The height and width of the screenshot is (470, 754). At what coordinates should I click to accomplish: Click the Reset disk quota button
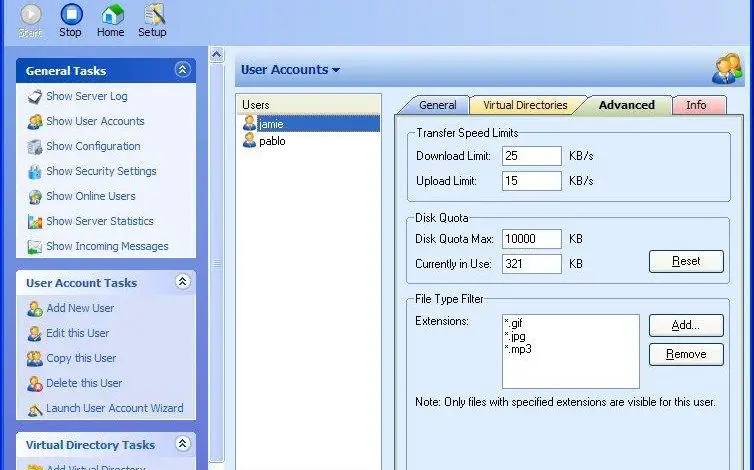tap(686, 261)
